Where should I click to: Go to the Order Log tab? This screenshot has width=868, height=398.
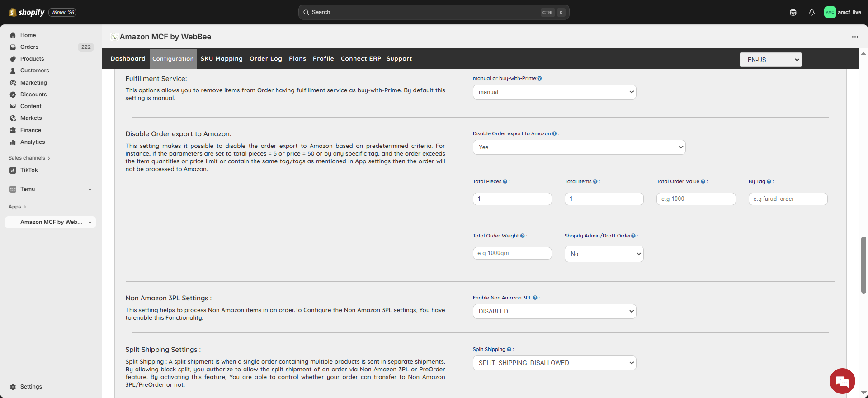click(x=266, y=59)
